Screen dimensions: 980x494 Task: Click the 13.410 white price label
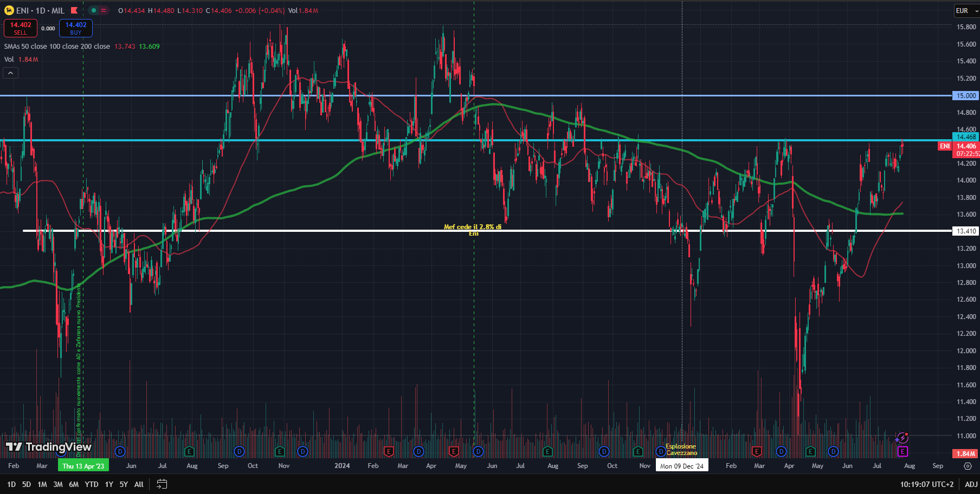(965, 231)
